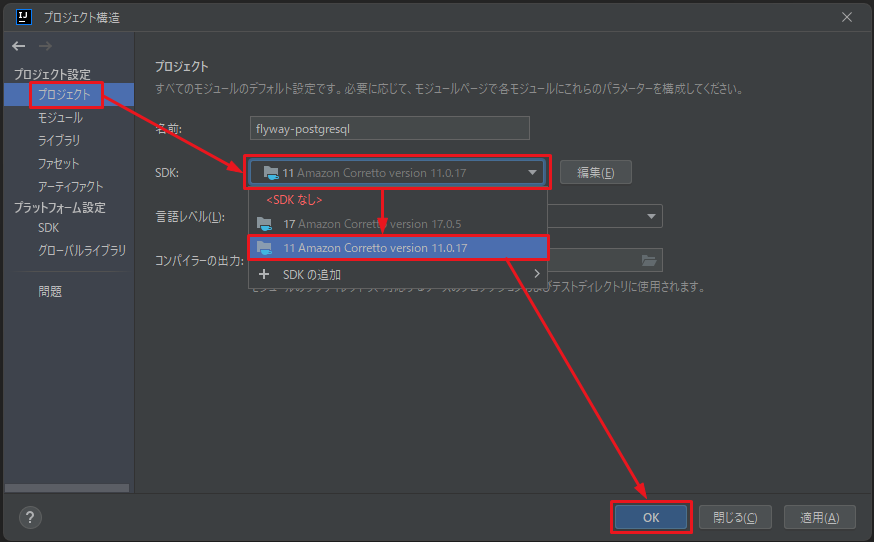Open グローバルライブラリ page
This screenshot has width=874, height=542.
pos(81,251)
